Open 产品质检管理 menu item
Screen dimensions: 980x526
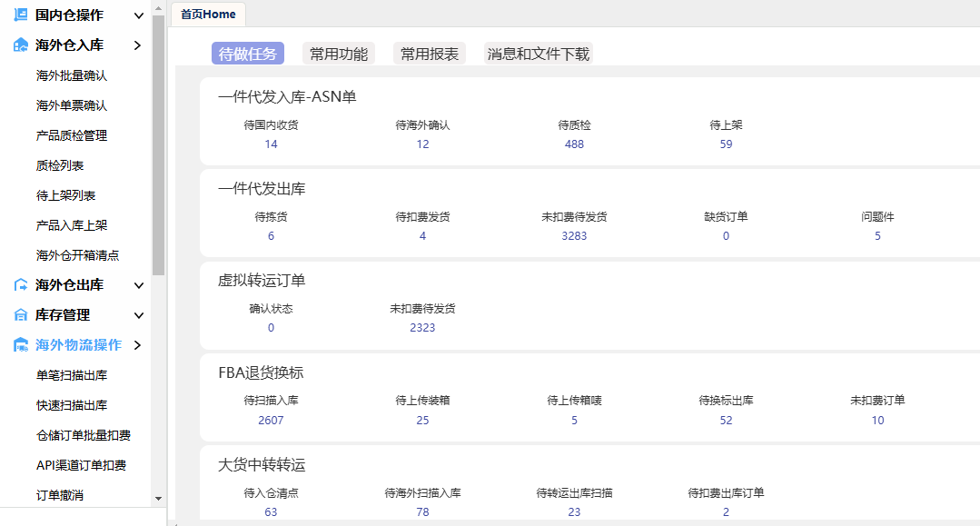click(x=72, y=135)
